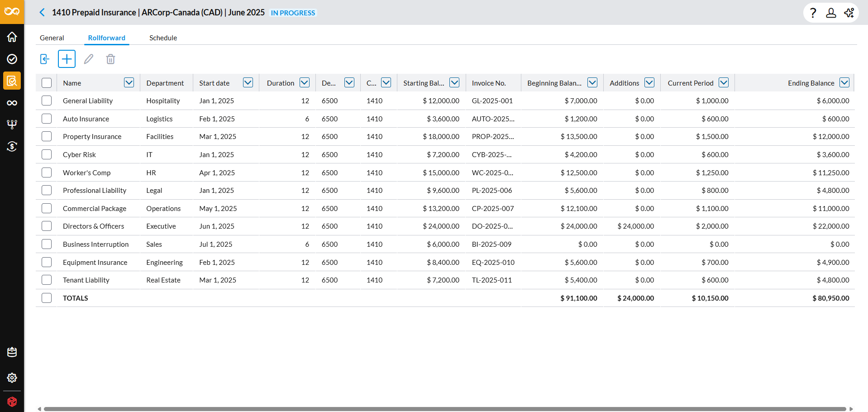The image size is (868, 412).
Task: Open the De... column dropdown
Action: coord(349,82)
